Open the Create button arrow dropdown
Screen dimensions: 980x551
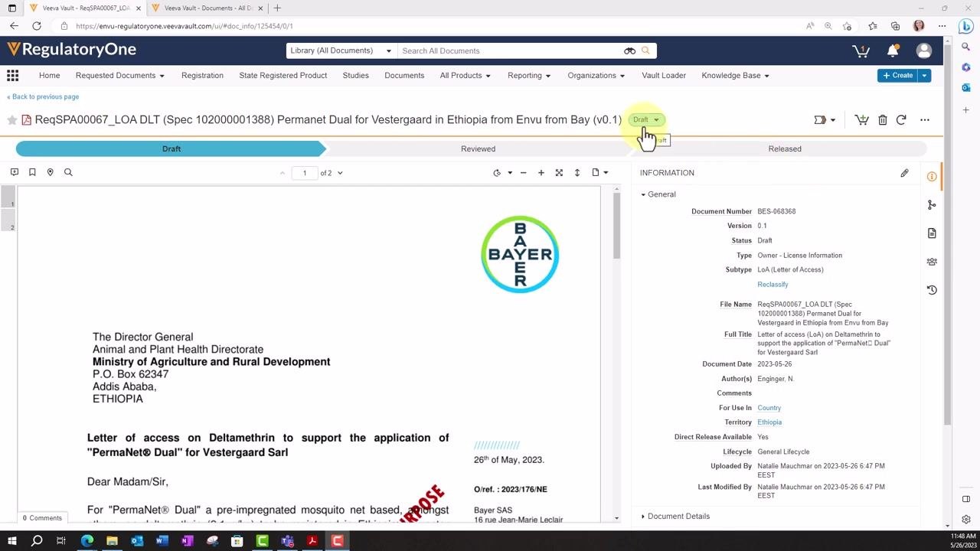click(x=925, y=75)
